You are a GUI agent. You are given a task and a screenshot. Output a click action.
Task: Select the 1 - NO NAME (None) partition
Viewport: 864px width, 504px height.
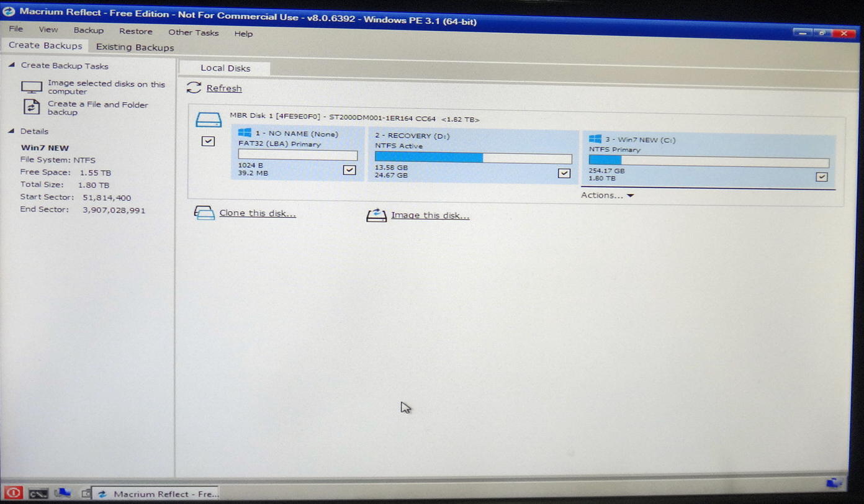coord(298,153)
